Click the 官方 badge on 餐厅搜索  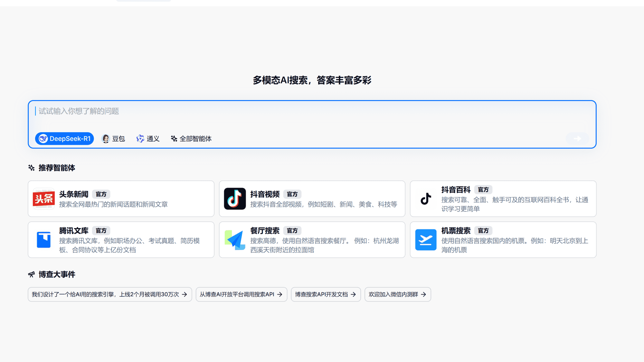coord(292,231)
